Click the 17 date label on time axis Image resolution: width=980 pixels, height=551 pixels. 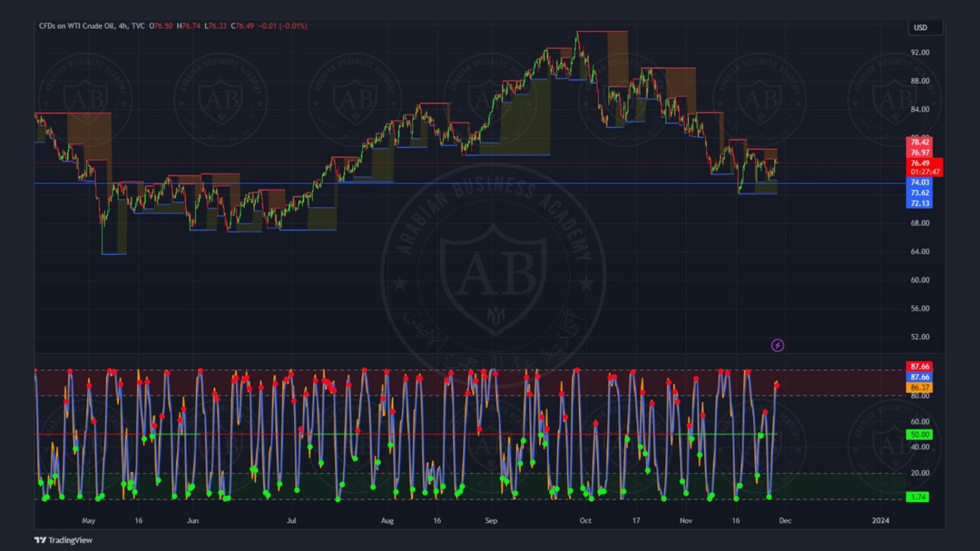pos(636,521)
